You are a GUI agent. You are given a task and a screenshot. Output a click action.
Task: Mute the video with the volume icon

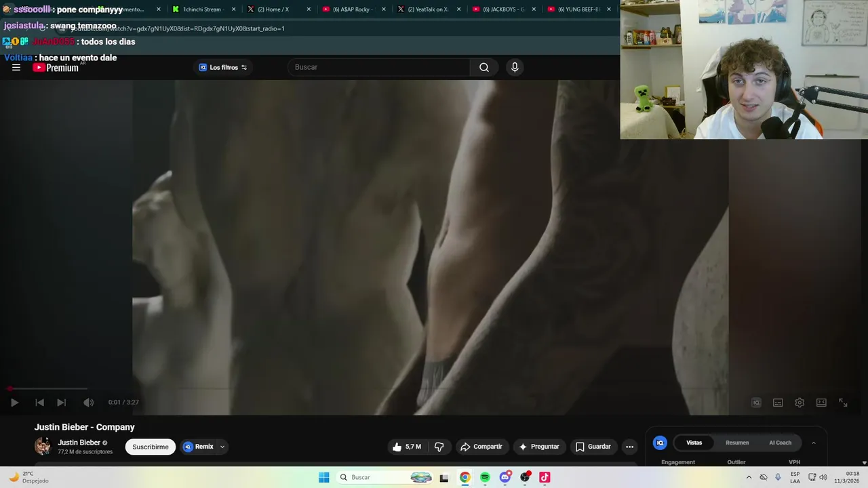[88, 403]
